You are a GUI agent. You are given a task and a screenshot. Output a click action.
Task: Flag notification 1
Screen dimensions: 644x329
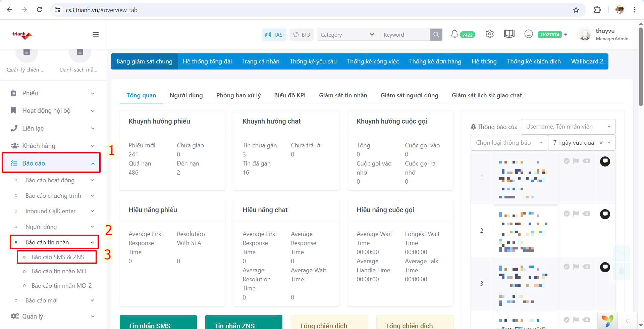coord(576,161)
